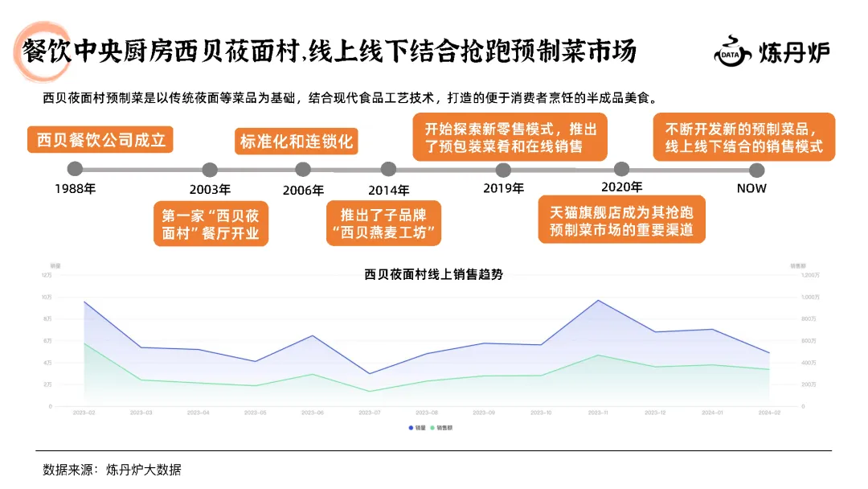Click the 2023-07 x-axis label
The image size is (868, 489).
pos(369,413)
